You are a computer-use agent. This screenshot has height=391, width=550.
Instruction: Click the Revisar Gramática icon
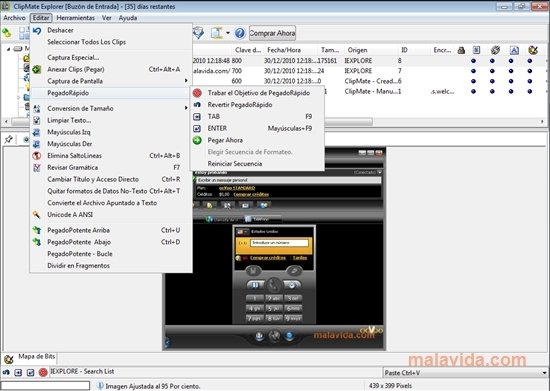point(37,168)
